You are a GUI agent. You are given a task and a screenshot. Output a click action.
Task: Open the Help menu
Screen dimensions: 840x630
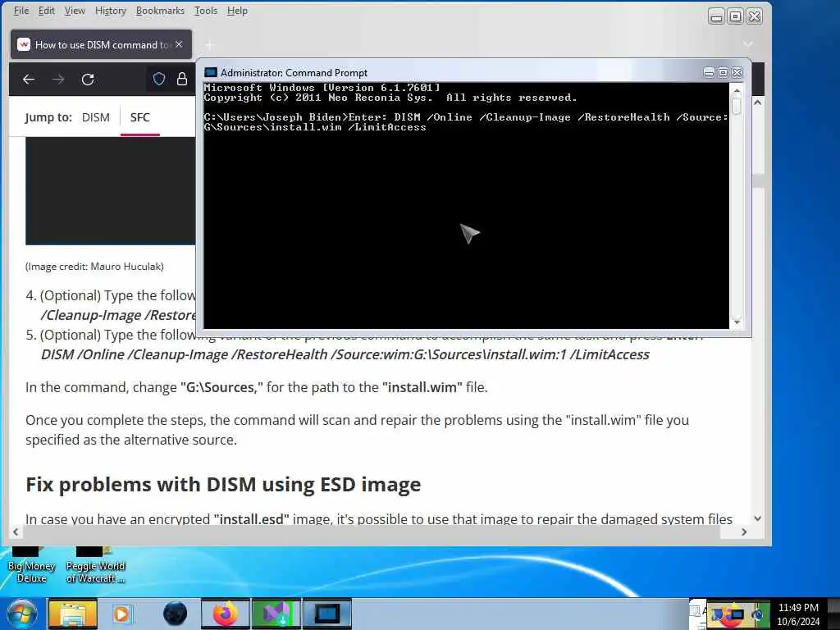point(237,11)
